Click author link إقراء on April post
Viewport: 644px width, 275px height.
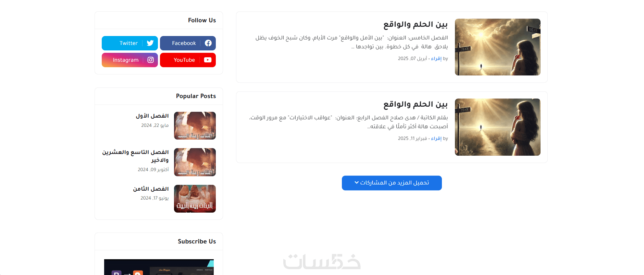pyautogui.click(x=436, y=59)
